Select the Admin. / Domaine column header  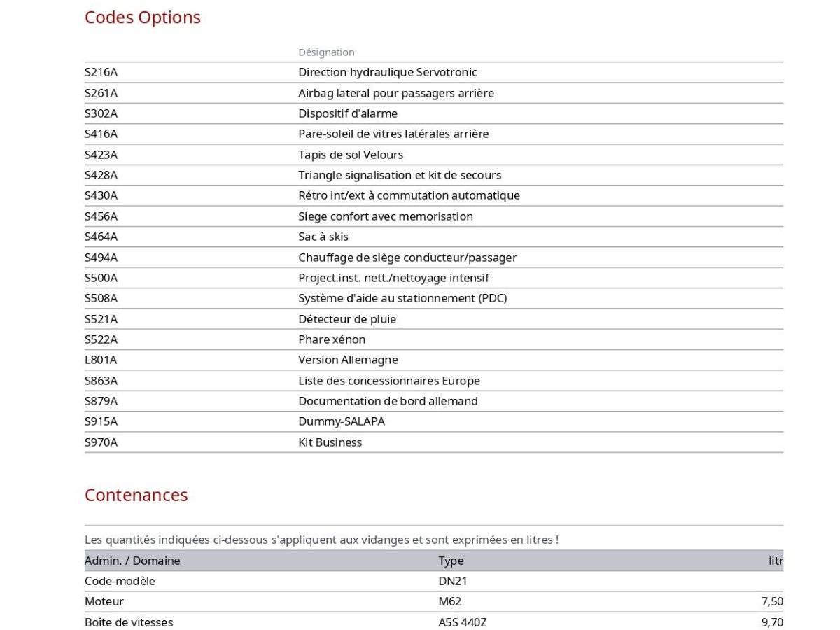[x=132, y=561]
